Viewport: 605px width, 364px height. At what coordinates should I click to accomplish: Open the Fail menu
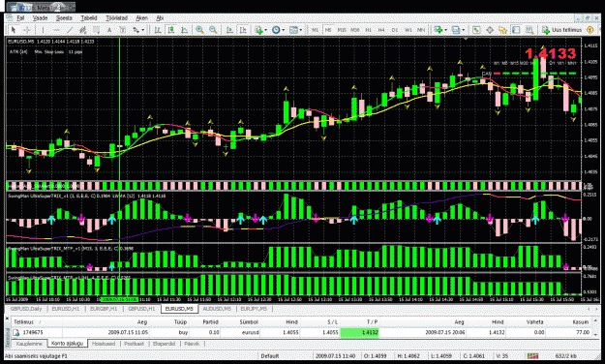click(x=20, y=17)
